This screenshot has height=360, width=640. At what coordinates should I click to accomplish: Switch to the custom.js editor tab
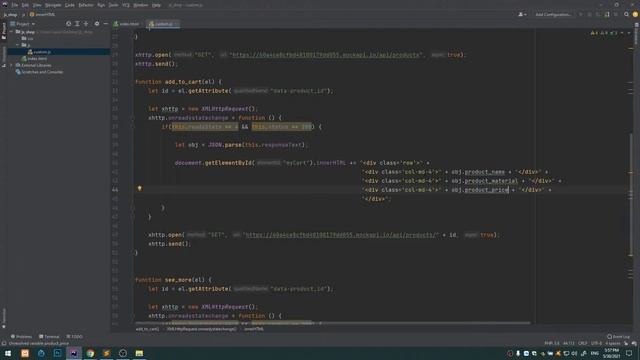[x=162, y=24]
